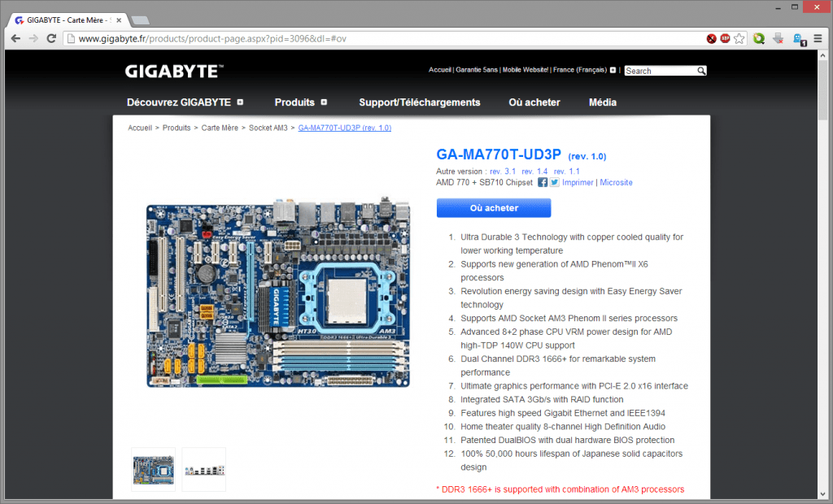Screen dimensions: 833x504
Task: Open Support/Téléchargements menu
Action: tap(420, 102)
